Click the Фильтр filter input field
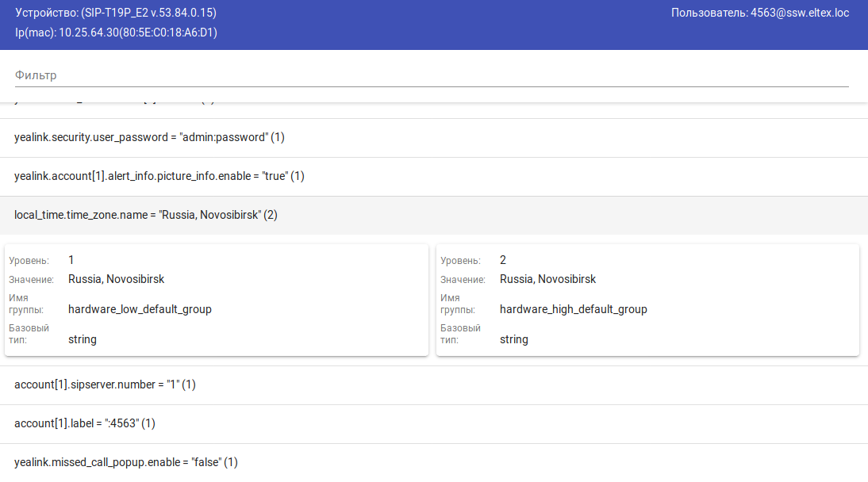 pos(432,75)
